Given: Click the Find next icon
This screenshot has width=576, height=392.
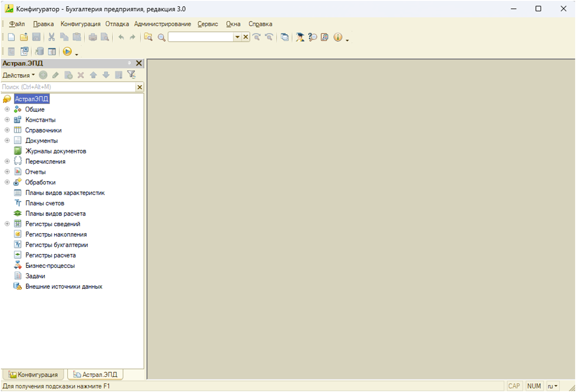Looking at the screenshot, I should point(257,38).
